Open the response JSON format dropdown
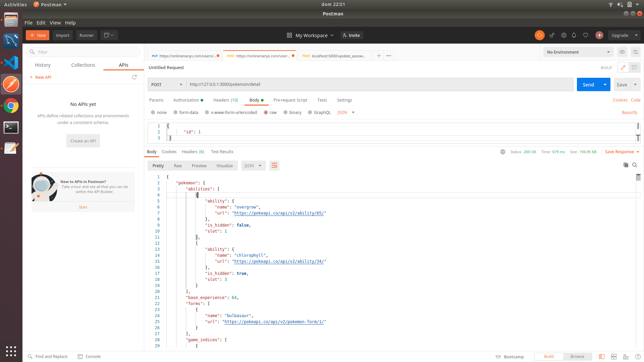 [x=253, y=166]
